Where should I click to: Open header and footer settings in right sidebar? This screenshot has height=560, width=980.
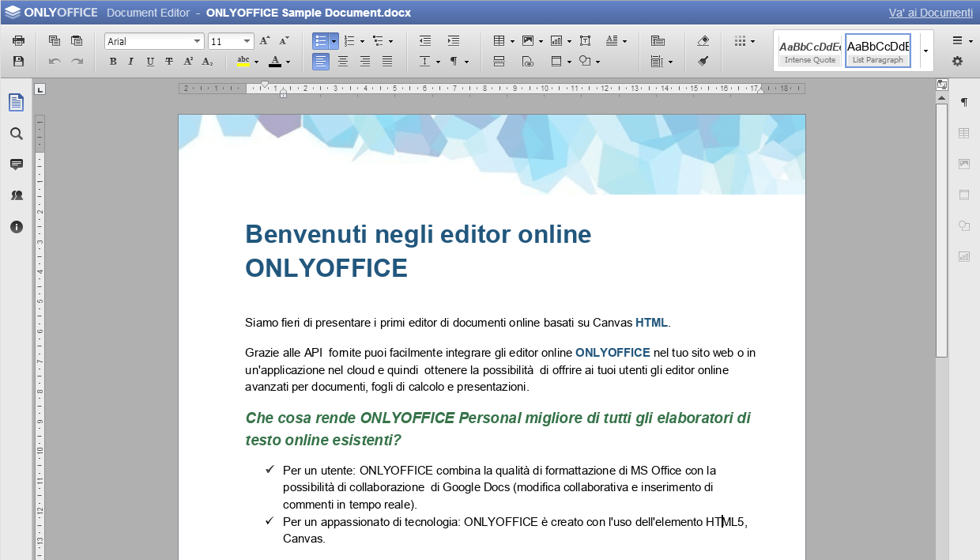(964, 195)
